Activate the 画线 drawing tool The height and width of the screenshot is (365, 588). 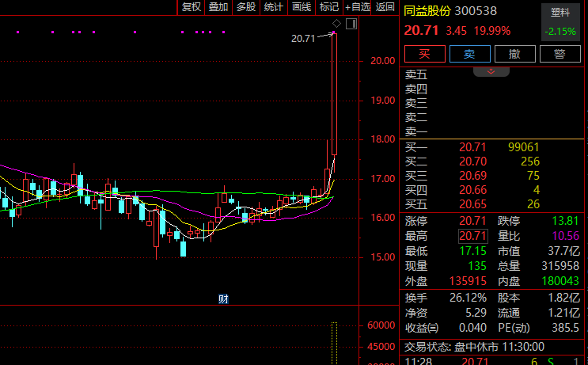tap(302, 7)
